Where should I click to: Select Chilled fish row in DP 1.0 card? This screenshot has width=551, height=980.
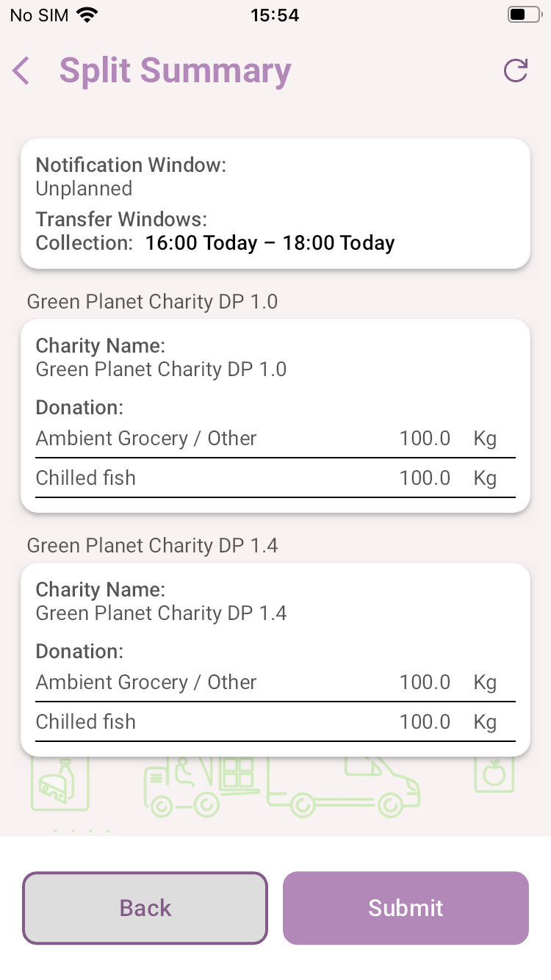[x=275, y=478]
